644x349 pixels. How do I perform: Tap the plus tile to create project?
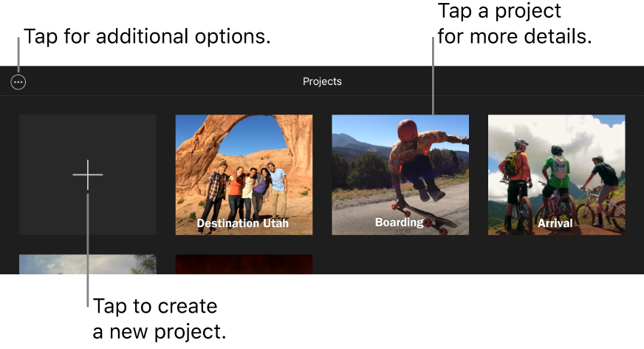point(87,174)
